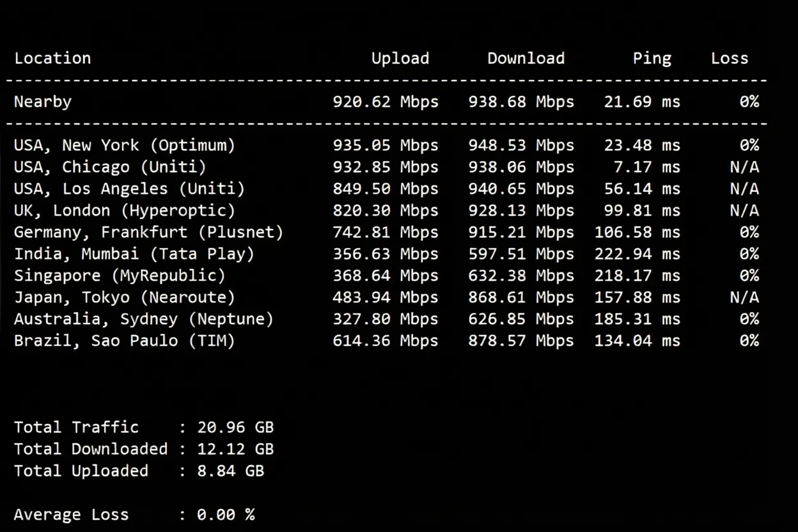Select uploaded value 8.84 GB
This screenshot has width=798, height=532.
click(230, 471)
